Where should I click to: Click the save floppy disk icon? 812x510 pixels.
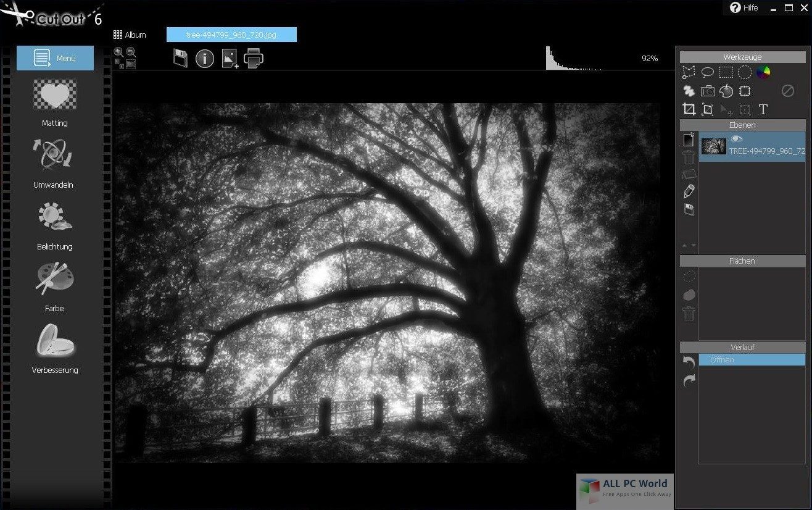tap(180, 59)
